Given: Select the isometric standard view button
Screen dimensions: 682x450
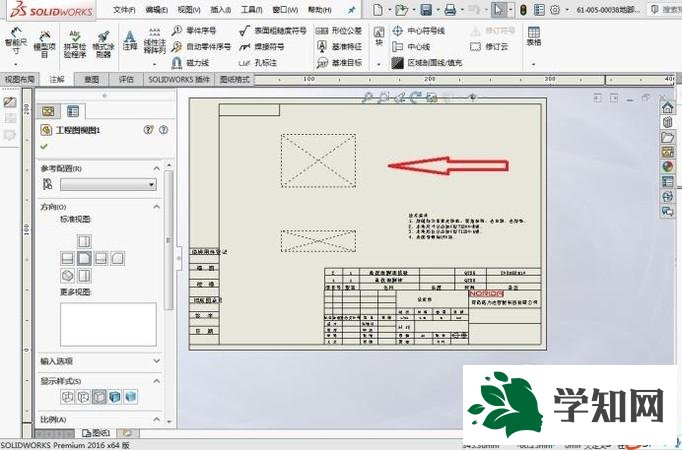Looking at the screenshot, I should click(67, 276).
